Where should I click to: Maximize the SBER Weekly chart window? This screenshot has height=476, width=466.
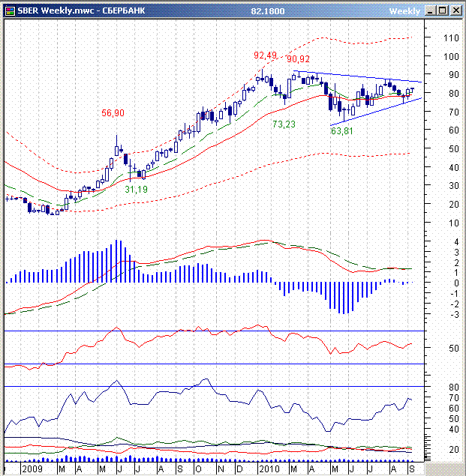tap(443, 11)
